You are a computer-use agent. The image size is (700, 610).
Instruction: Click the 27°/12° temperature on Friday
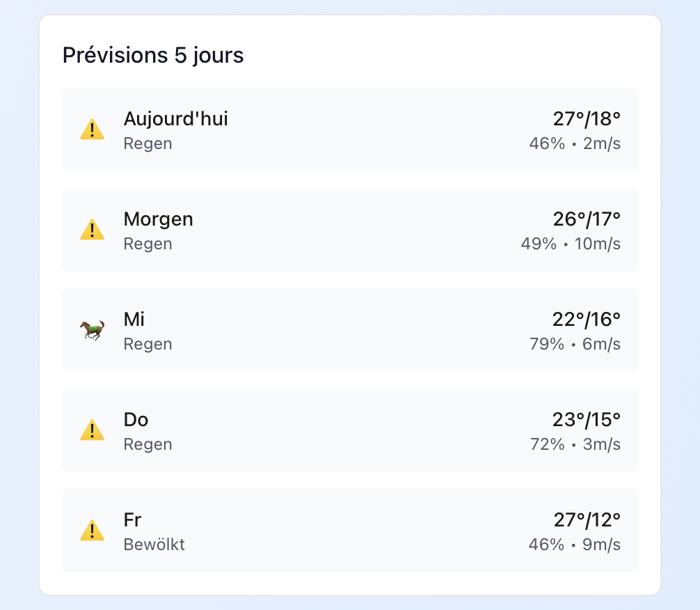coord(587,520)
